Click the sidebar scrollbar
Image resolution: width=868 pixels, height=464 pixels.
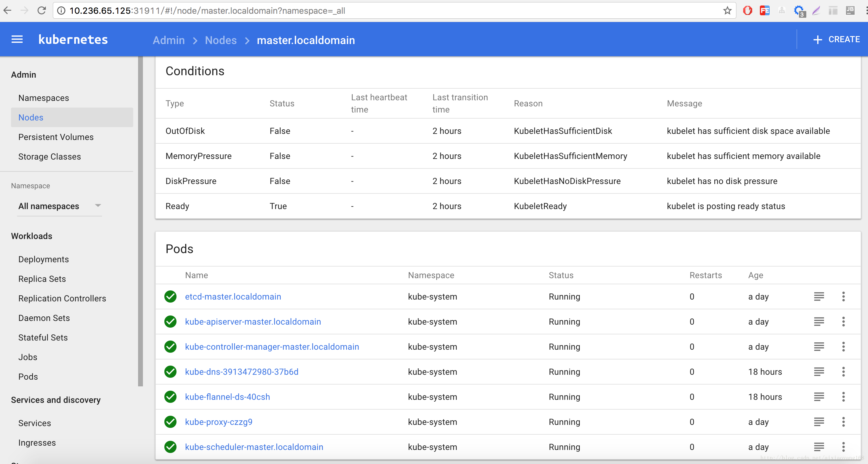point(140,219)
